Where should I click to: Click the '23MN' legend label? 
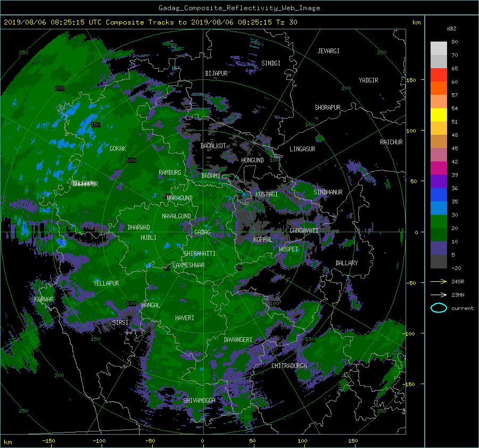458,295
